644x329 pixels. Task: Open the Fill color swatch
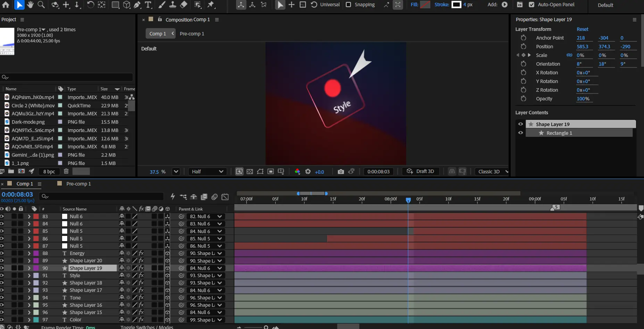click(x=425, y=5)
